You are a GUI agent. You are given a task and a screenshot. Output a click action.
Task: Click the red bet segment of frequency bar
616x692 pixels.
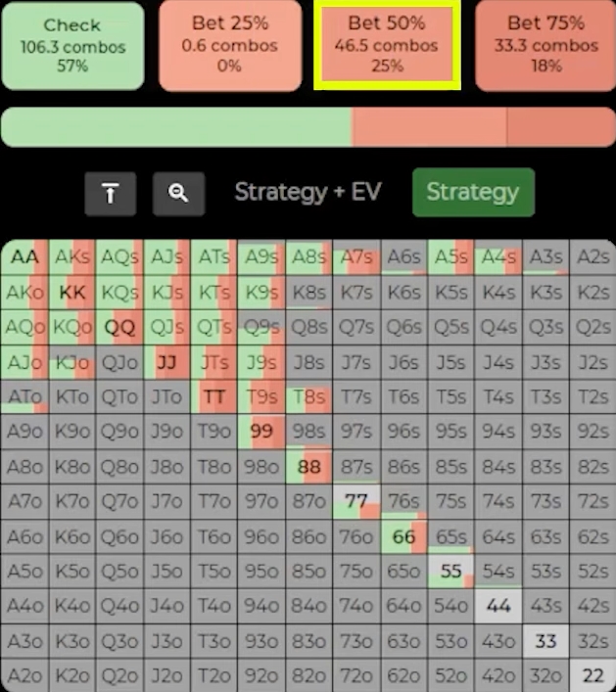tap(429, 127)
